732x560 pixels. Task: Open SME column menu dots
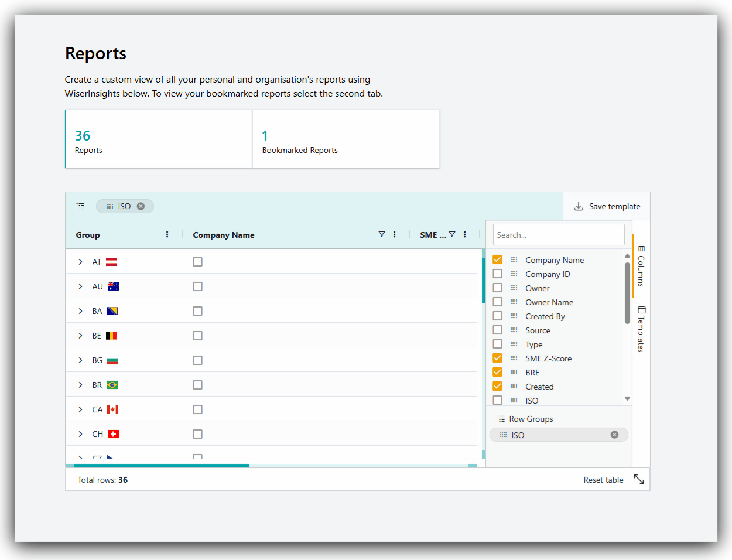(x=464, y=234)
